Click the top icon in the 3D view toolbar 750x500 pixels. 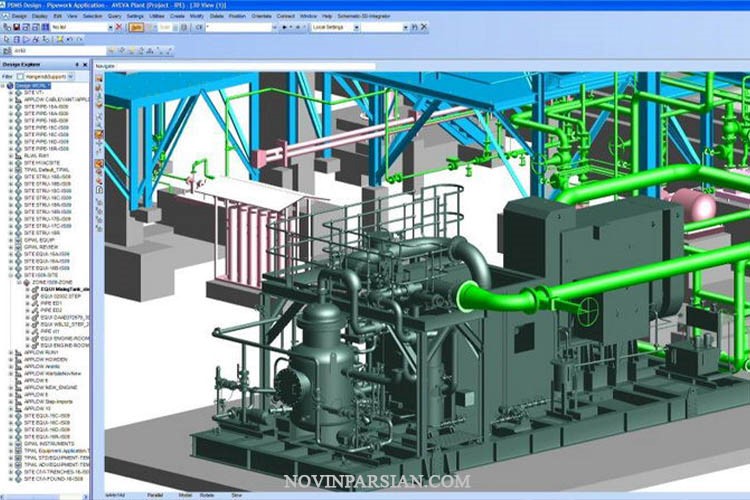point(99,77)
